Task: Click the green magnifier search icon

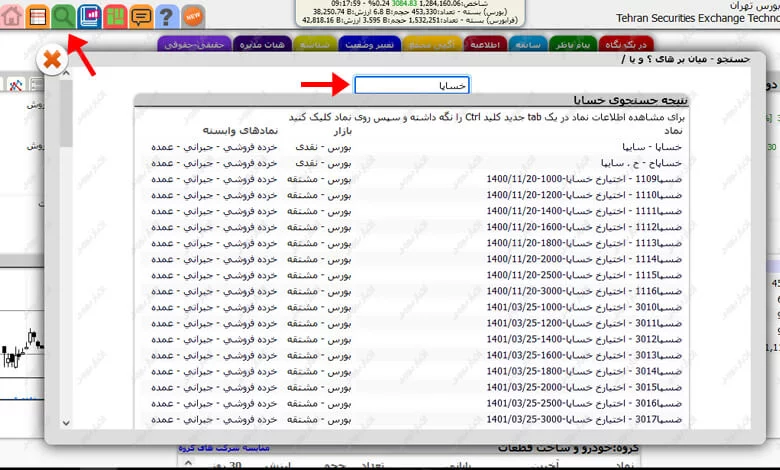Action: tap(64, 15)
